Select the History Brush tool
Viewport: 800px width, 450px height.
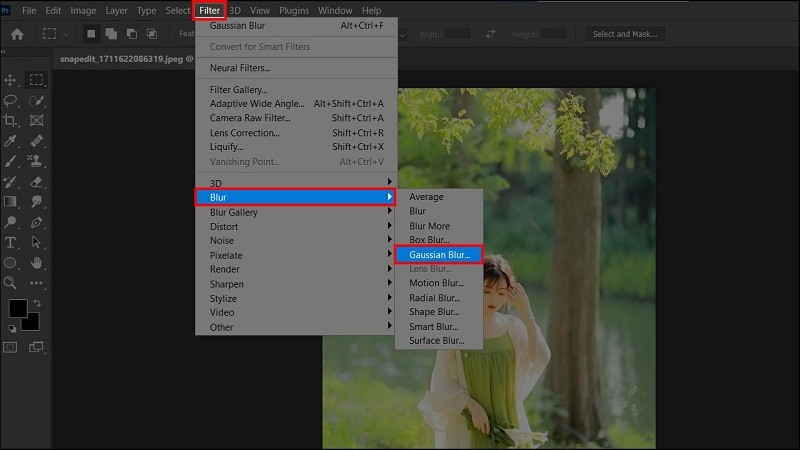pos(10,182)
